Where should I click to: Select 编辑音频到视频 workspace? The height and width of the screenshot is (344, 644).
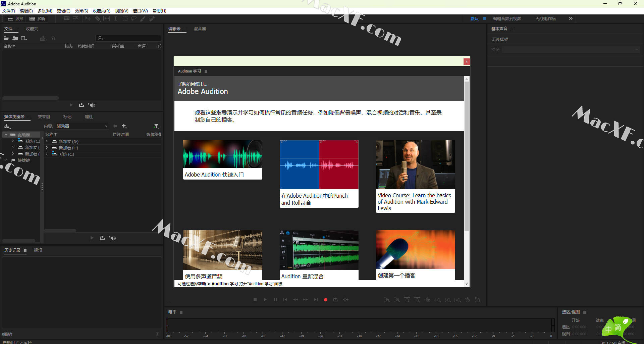[x=507, y=19]
